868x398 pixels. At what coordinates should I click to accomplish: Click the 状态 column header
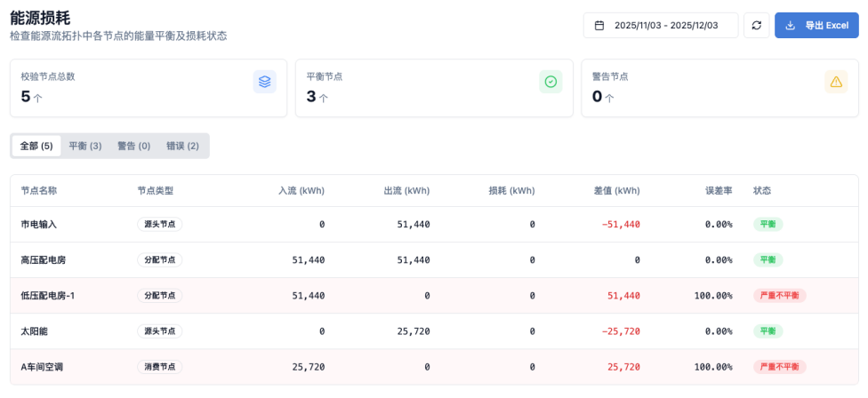(x=762, y=191)
